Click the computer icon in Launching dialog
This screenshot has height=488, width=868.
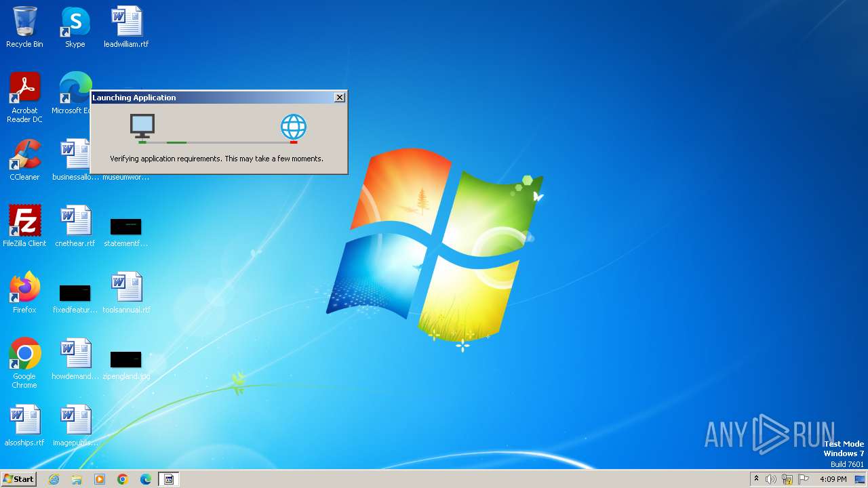tap(142, 126)
